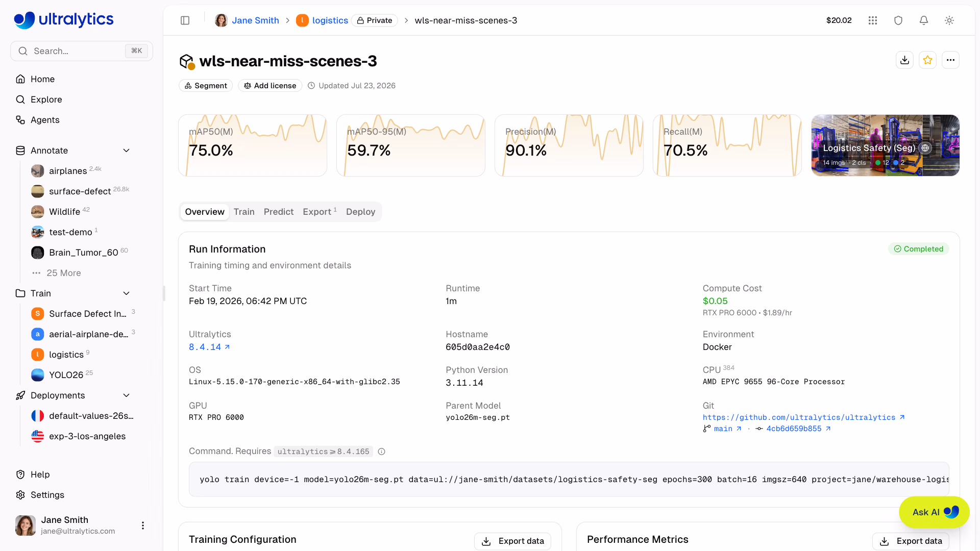Click the shield icon in header
This screenshot has height=551, width=980.
click(898, 20)
